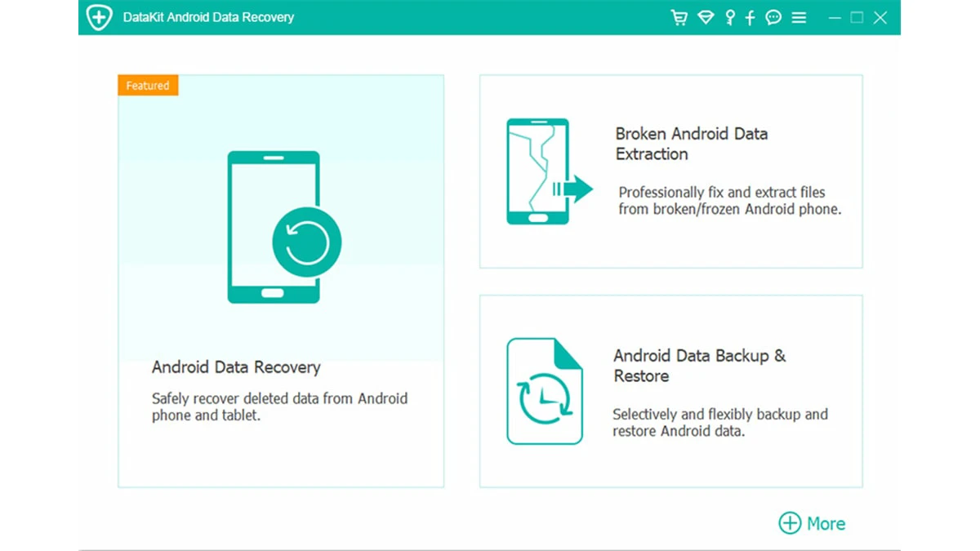Open the hamburger menu icon
This screenshot has width=980, height=551.
(x=799, y=17)
